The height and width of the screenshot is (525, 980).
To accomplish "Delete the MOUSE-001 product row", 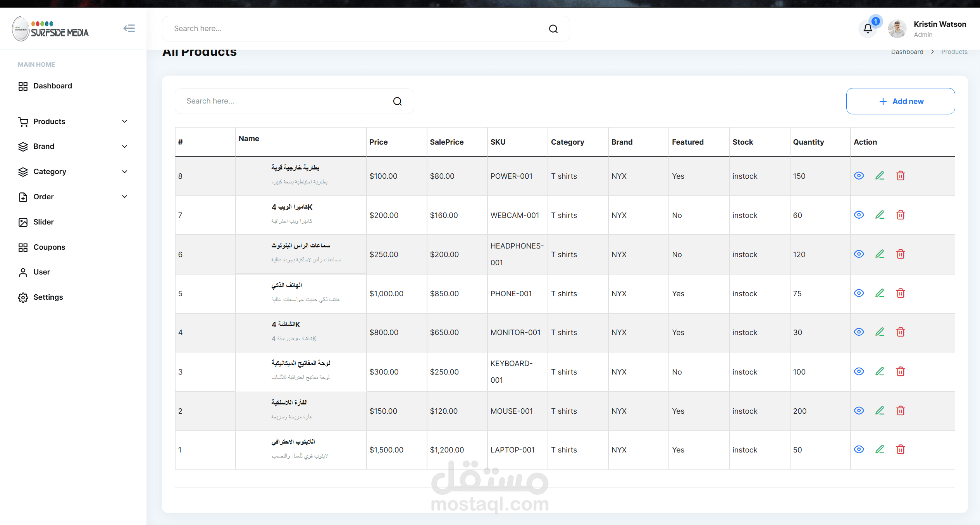I will 901,411.
